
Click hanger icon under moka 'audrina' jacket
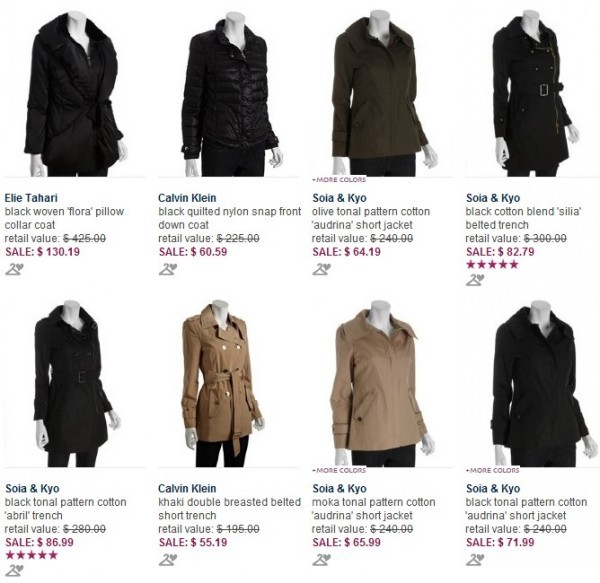coord(321,560)
